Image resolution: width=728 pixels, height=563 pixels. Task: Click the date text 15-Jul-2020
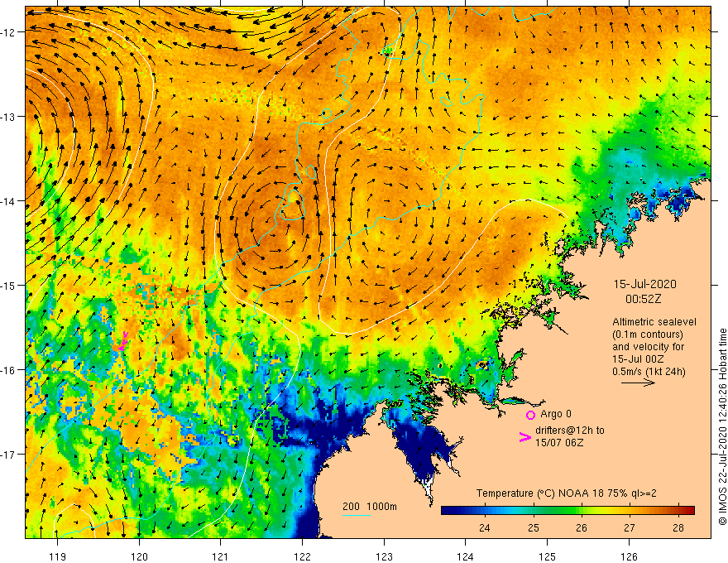645,284
